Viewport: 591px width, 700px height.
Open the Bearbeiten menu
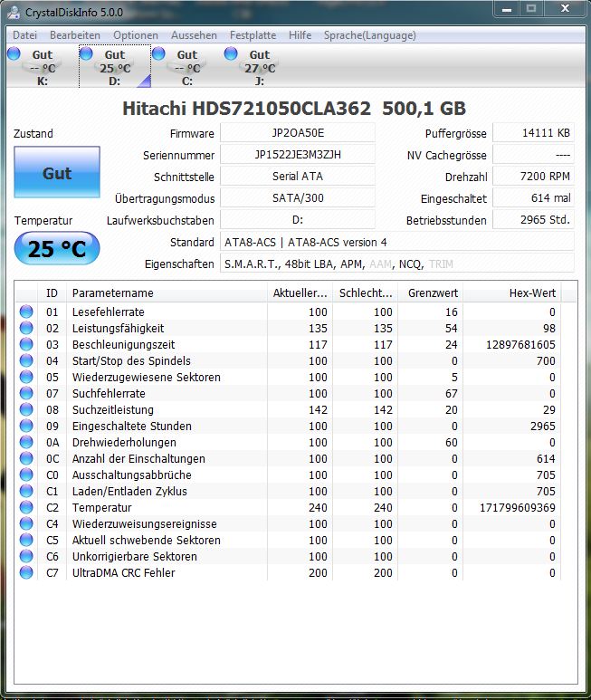coord(75,35)
